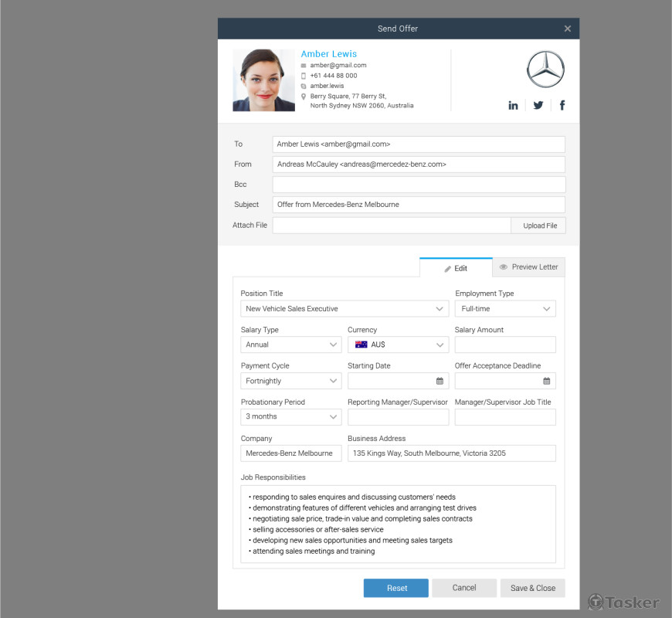The image size is (672, 618).
Task: Open the Starting Date calendar icon
Action: (440, 381)
